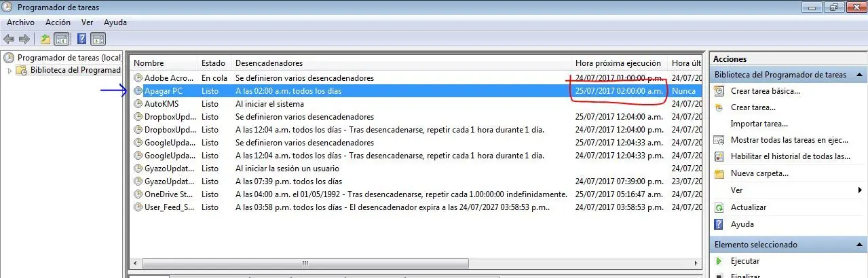Click 'En cola' status of Adobe Acro...

(214, 78)
